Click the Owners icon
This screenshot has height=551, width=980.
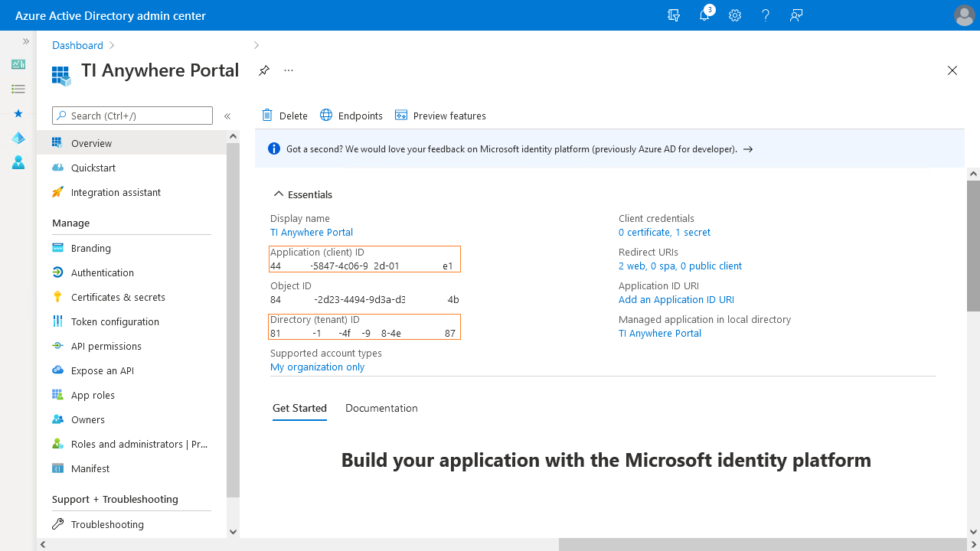point(57,419)
